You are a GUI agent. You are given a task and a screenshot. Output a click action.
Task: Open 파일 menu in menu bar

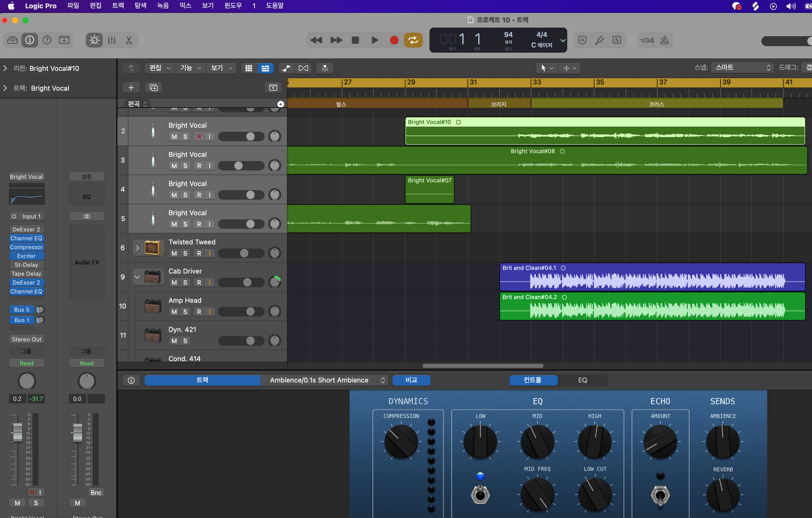point(73,6)
